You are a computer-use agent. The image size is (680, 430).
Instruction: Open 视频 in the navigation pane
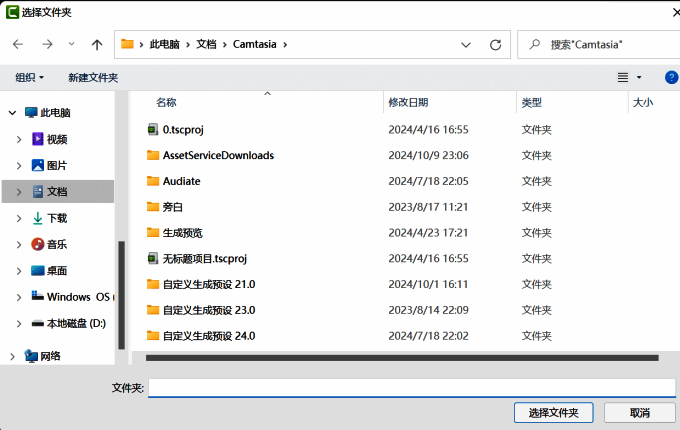tap(57, 139)
